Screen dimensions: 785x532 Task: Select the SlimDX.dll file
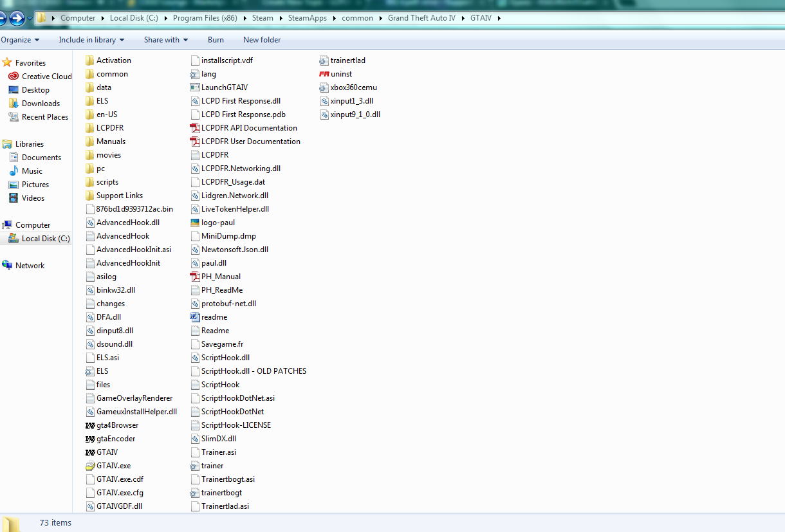[214, 439]
